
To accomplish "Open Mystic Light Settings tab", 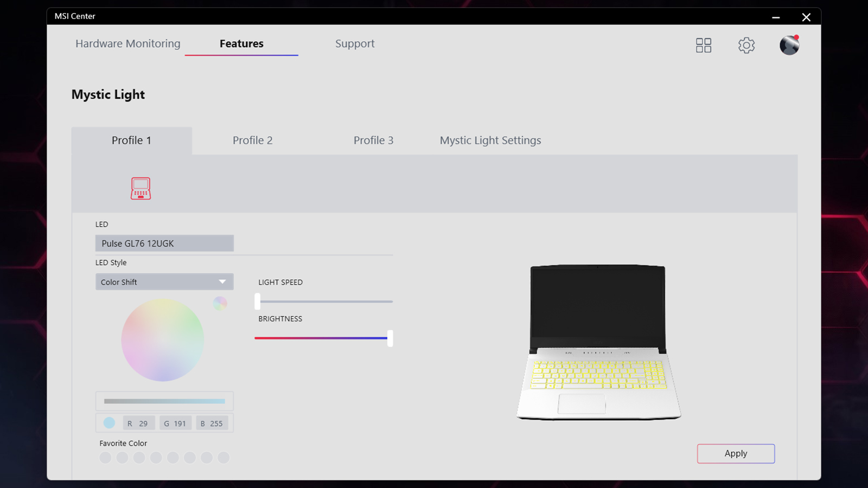I will click(x=490, y=140).
